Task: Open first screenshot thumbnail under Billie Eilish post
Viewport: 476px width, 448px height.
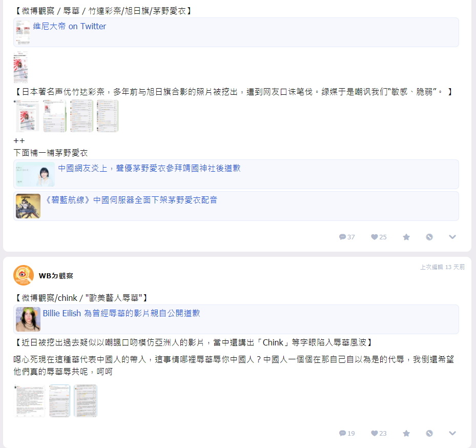Action: pos(29,401)
